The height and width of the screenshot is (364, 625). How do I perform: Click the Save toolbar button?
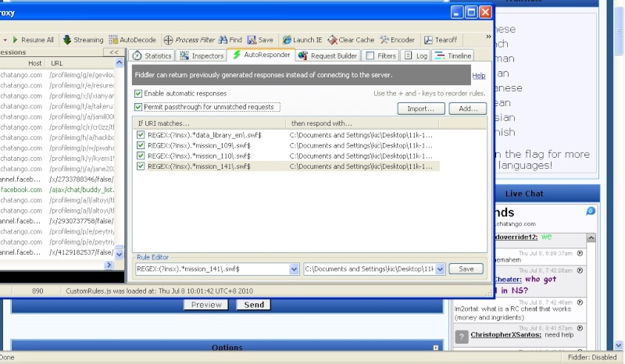click(260, 40)
